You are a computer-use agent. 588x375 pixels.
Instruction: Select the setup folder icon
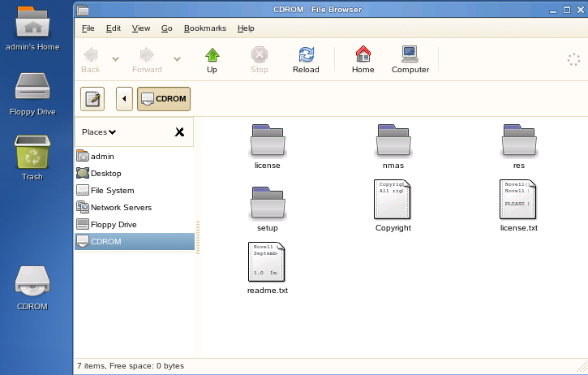(x=268, y=203)
